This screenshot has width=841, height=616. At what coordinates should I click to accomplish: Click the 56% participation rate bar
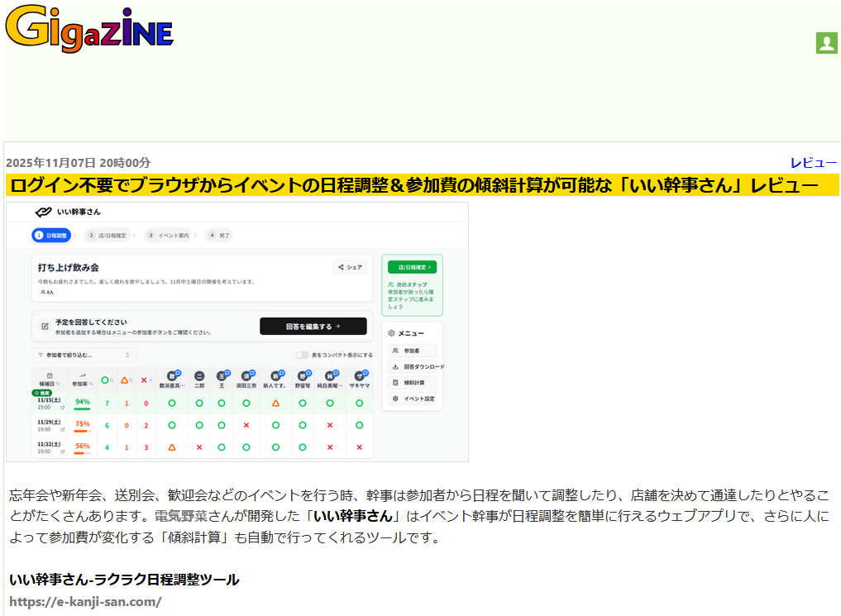click(x=83, y=453)
